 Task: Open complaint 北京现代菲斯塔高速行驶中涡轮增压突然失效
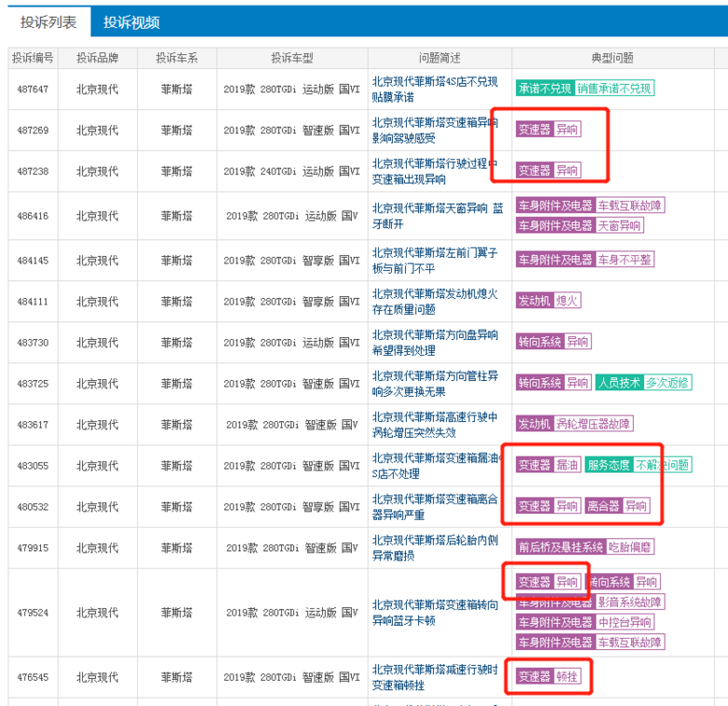[x=435, y=425]
